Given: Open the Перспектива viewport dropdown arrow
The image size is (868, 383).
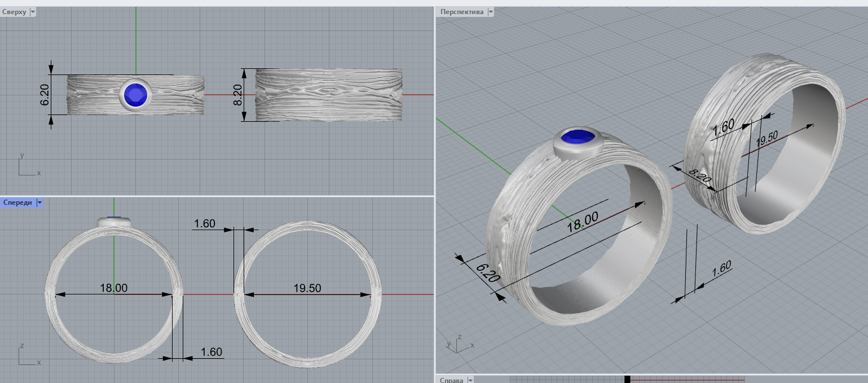Looking at the screenshot, I should [x=490, y=12].
